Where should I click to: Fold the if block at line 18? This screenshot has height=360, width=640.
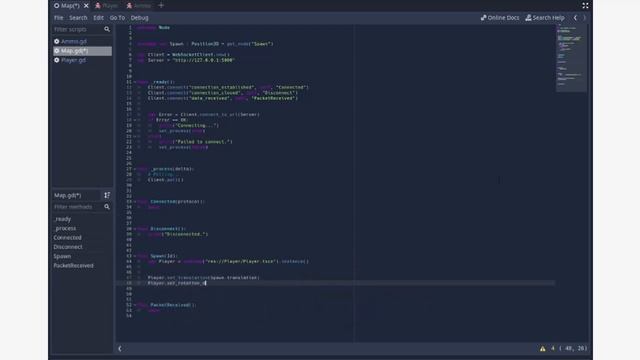135,120
